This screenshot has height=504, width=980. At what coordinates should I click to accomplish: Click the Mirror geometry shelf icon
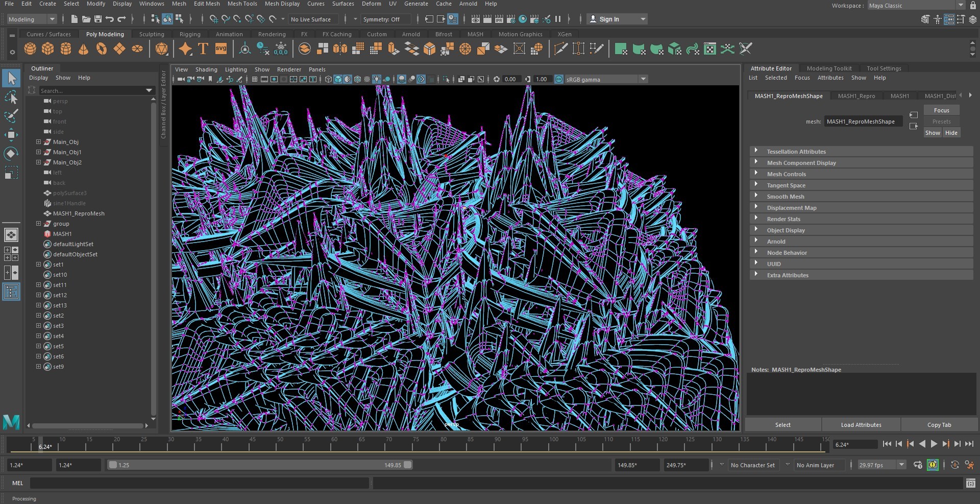340,49
